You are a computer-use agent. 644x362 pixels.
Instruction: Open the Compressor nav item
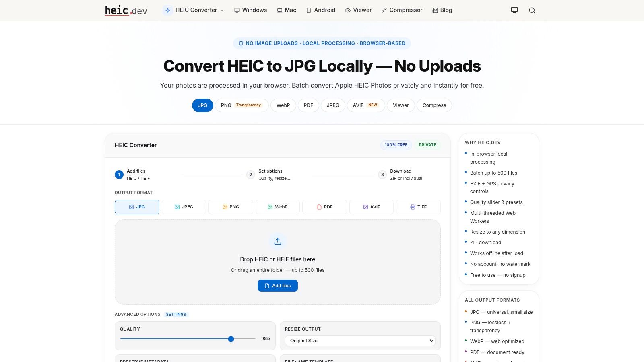click(x=402, y=10)
